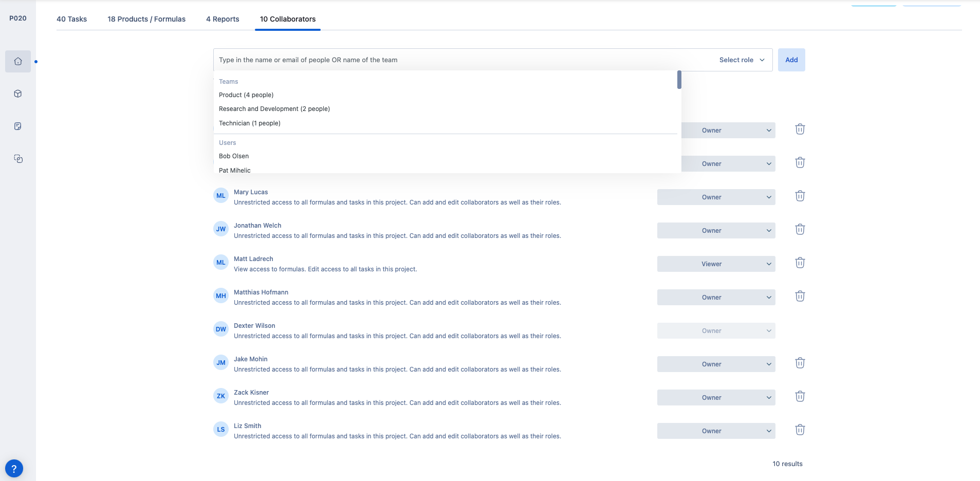
Task: Open the Select role dropdown
Action: pyautogui.click(x=741, y=60)
